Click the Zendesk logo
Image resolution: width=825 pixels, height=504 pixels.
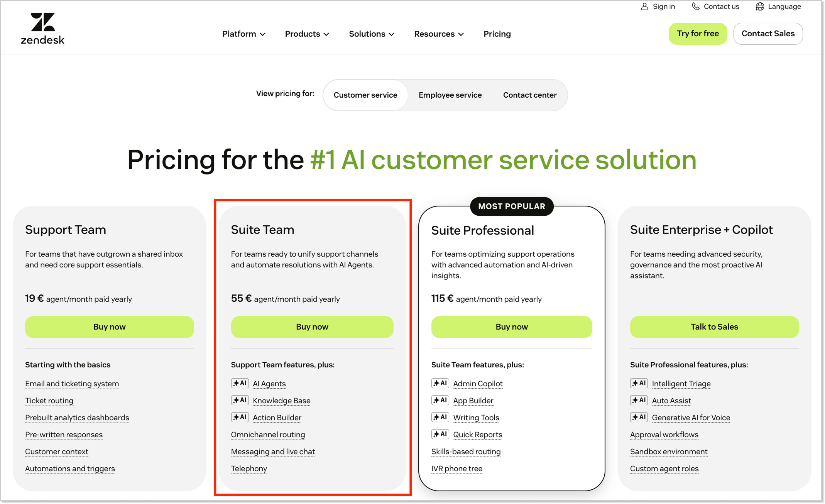coord(42,28)
